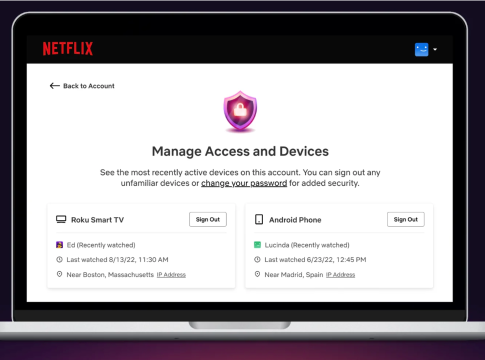Click the Netflix logo
The image size is (485, 360).
click(x=68, y=49)
